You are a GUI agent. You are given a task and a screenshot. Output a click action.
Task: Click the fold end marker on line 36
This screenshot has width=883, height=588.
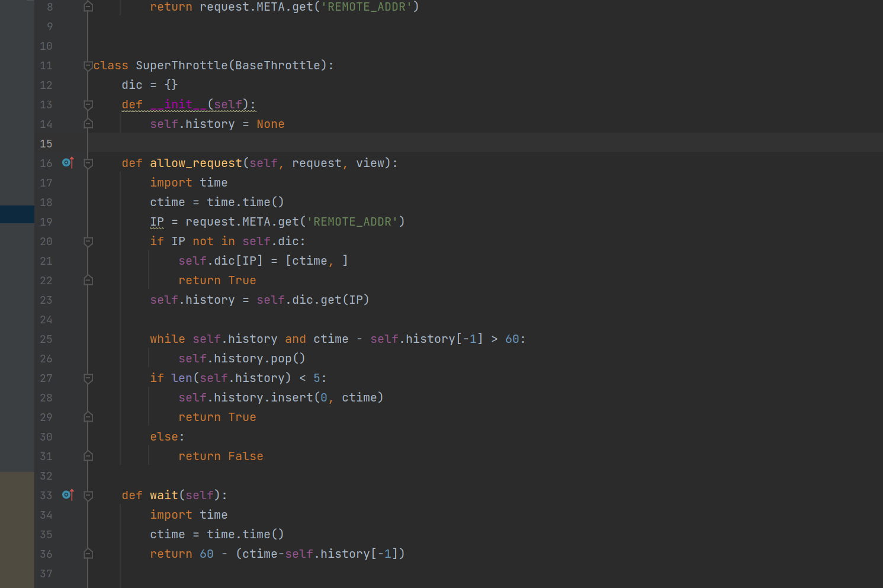point(88,554)
